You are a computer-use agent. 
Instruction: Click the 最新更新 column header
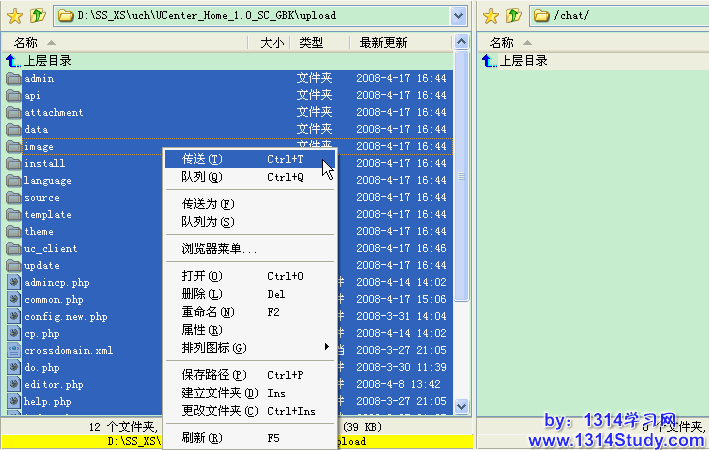pos(383,43)
